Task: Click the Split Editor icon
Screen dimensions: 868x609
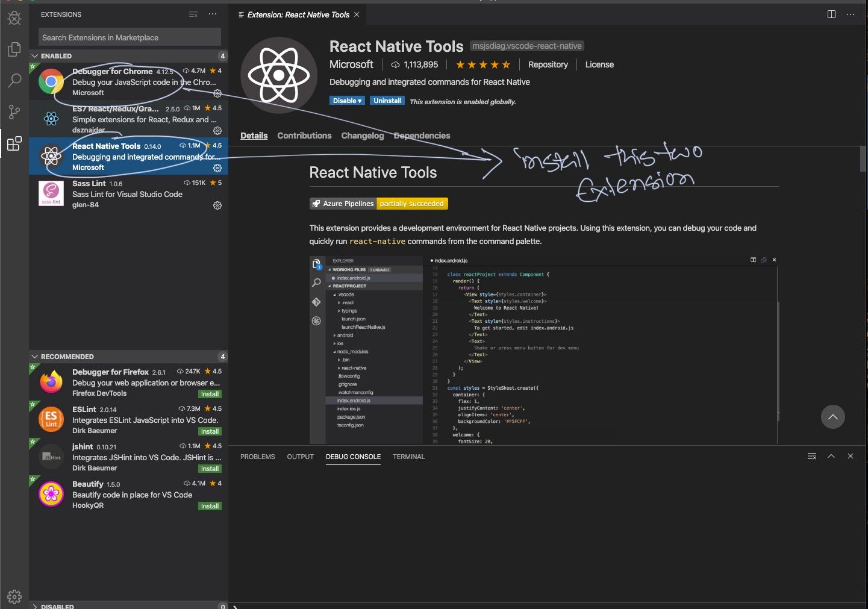Action: click(x=831, y=14)
